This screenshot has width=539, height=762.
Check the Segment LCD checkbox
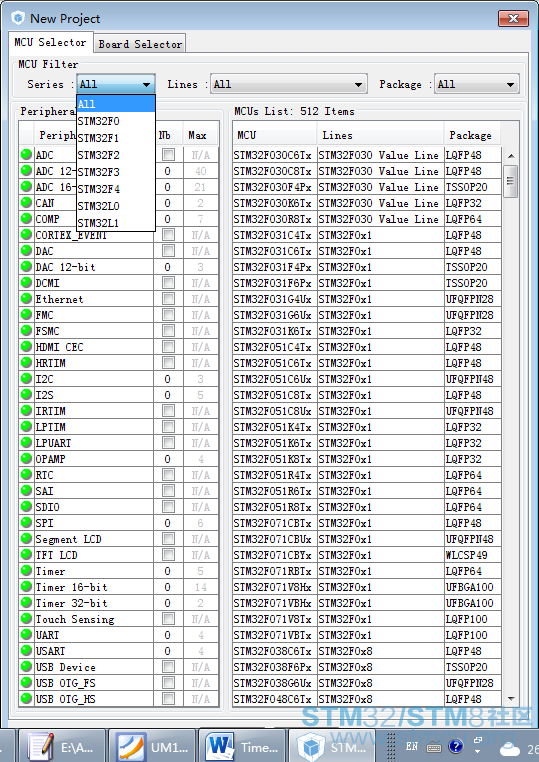168,539
